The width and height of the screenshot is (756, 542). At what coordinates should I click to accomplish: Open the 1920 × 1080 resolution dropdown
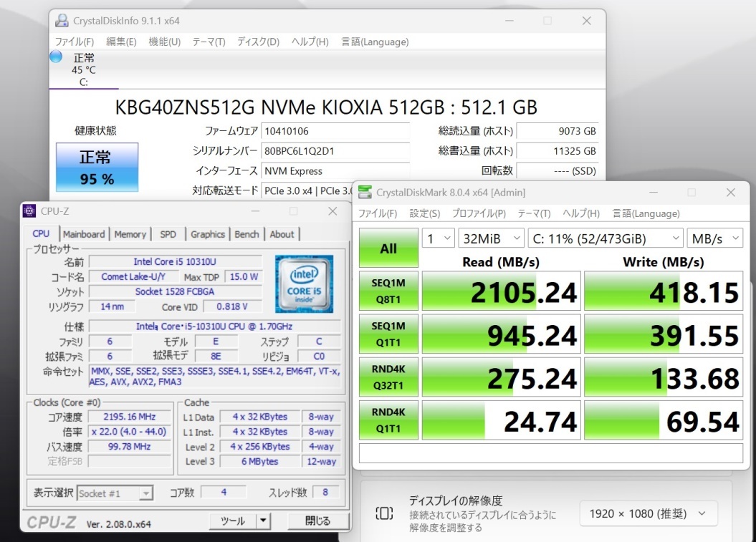(648, 513)
